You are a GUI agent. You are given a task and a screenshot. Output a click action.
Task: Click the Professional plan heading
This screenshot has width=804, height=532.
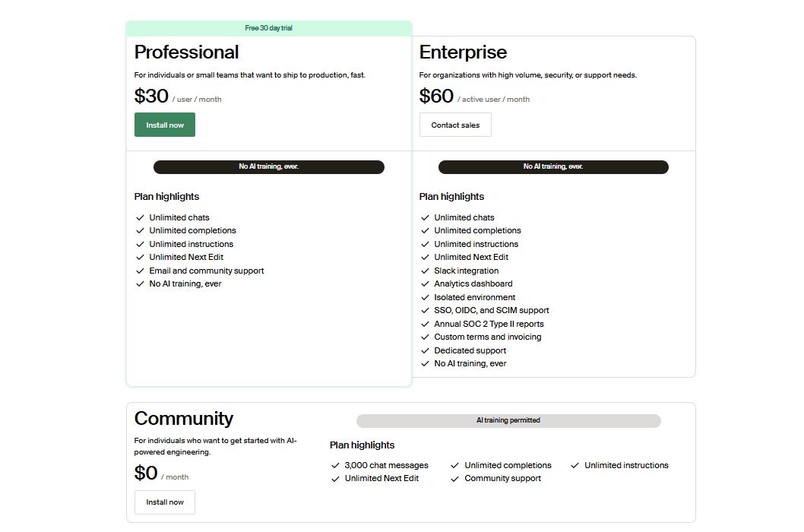(x=186, y=52)
